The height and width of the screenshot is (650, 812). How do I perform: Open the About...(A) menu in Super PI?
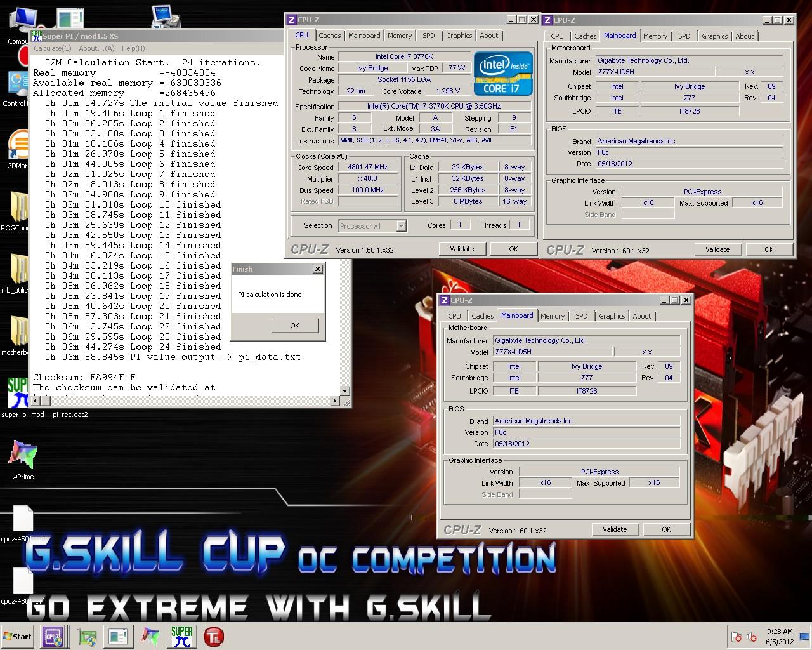coord(96,48)
